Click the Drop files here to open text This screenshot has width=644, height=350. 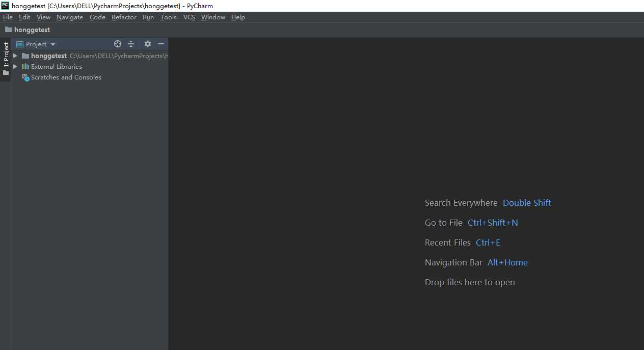point(470,282)
